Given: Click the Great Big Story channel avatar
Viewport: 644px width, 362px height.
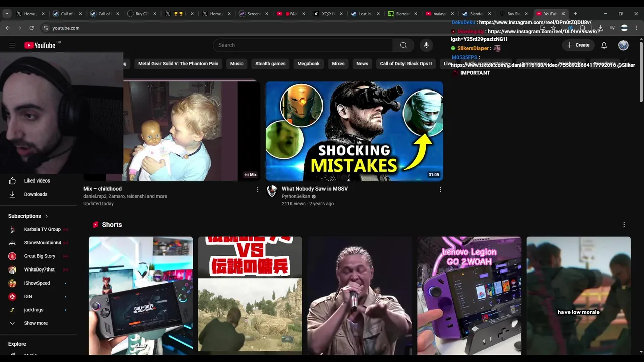Looking at the screenshot, I should pos(12,256).
